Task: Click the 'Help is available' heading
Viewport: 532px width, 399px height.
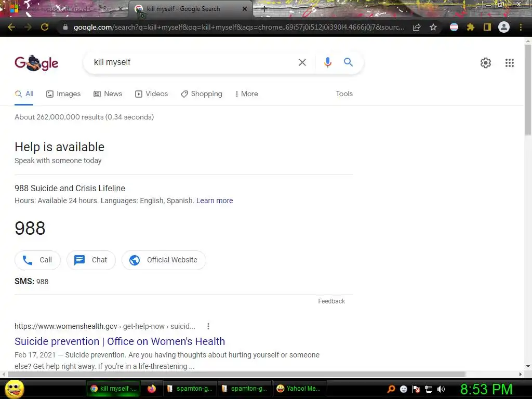Action: (x=59, y=147)
